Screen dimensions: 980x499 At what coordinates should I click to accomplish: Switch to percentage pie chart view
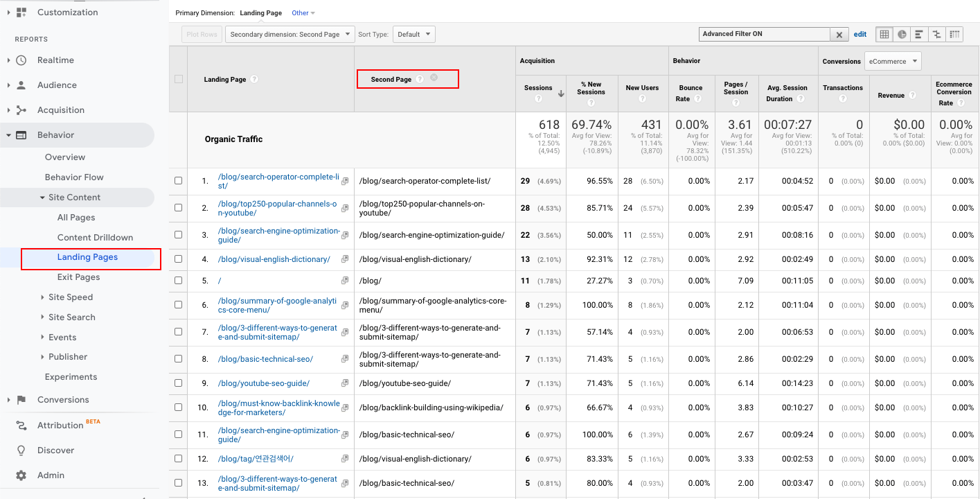click(902, 34)
